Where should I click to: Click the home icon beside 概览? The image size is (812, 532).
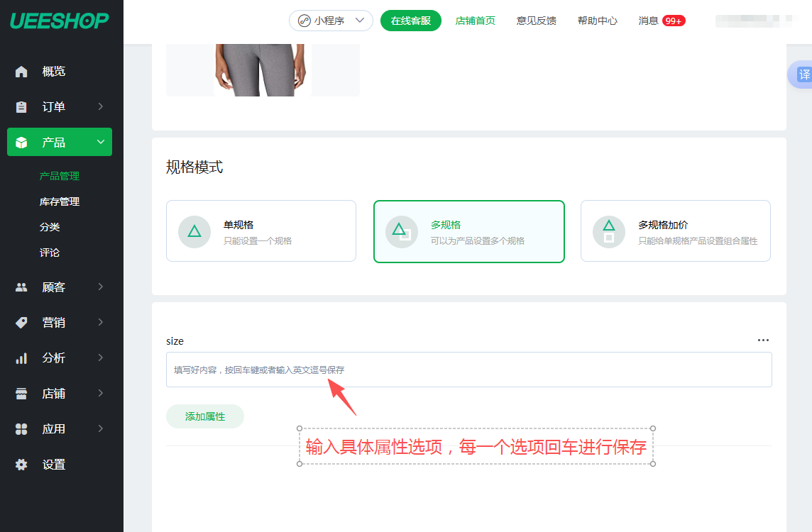21,72
